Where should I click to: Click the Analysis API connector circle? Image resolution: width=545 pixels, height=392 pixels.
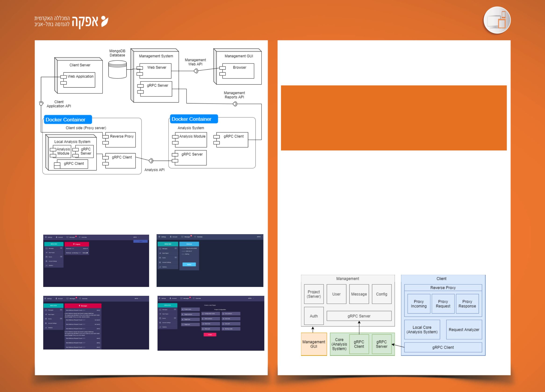pyautogui.click(x=151, y=161)
